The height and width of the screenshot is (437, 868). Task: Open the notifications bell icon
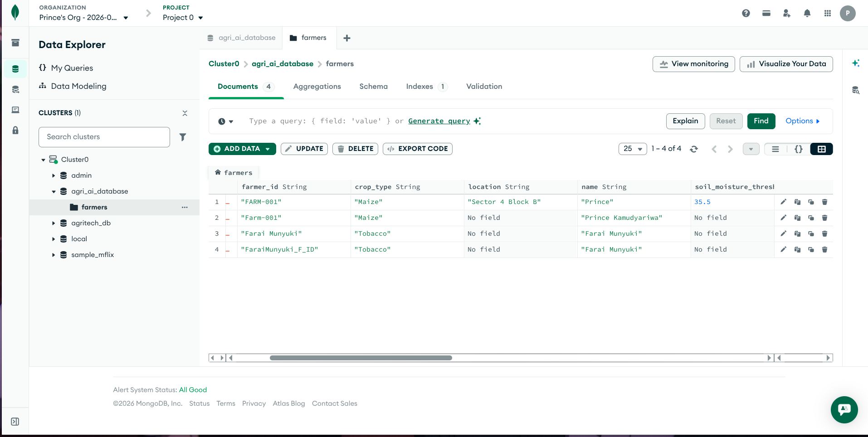click(807, 13)
